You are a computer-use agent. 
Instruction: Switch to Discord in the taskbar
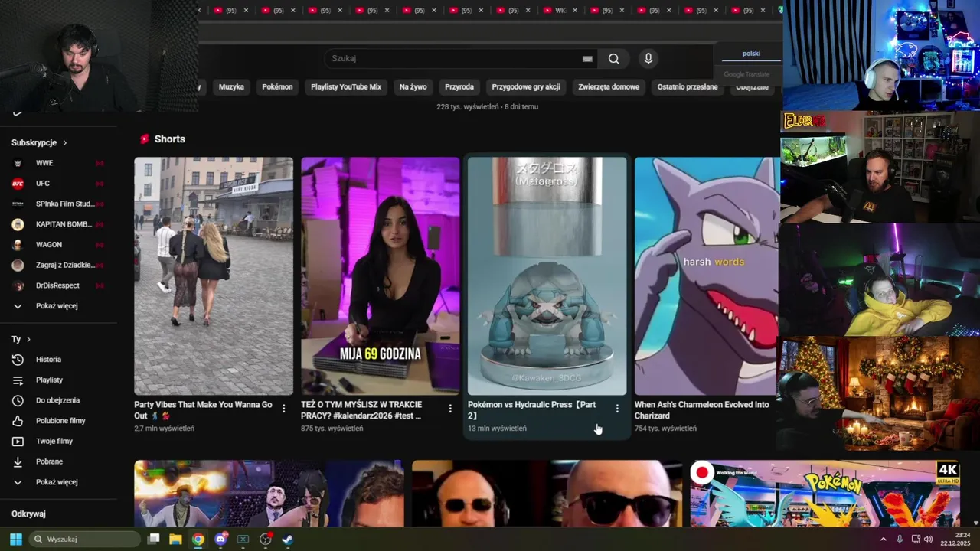[221, 540]
